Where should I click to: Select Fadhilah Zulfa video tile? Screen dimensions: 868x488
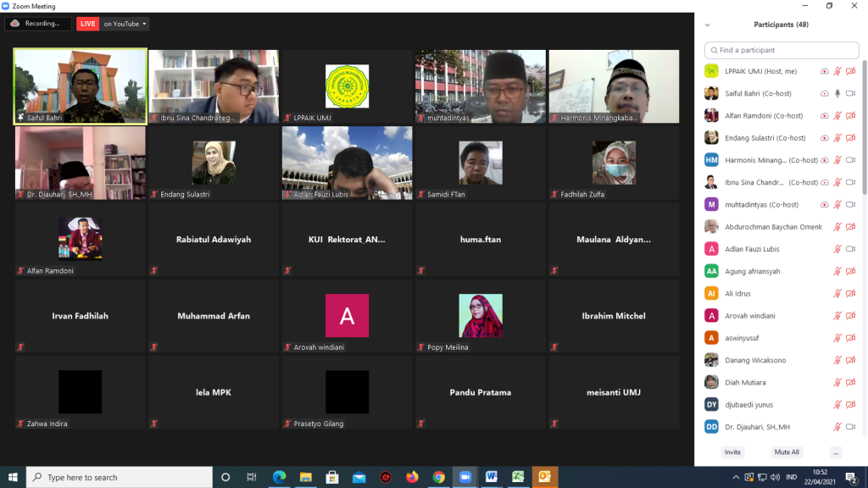tap(614, 163)
